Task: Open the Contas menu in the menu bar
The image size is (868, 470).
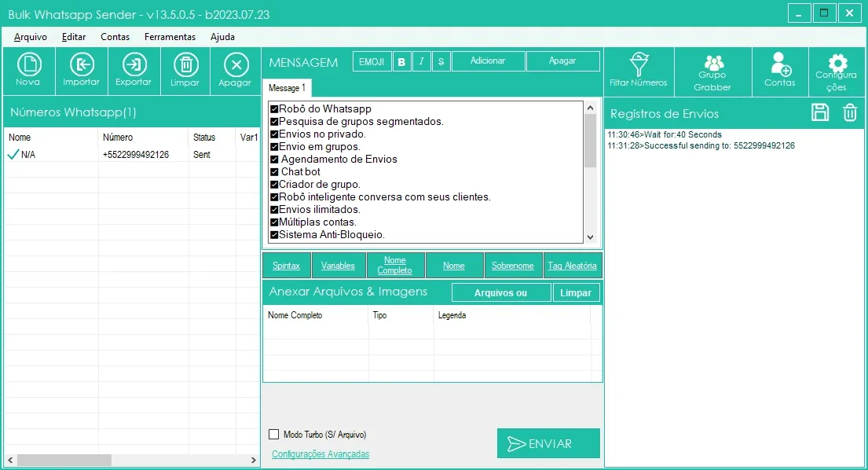Action: 115,37
